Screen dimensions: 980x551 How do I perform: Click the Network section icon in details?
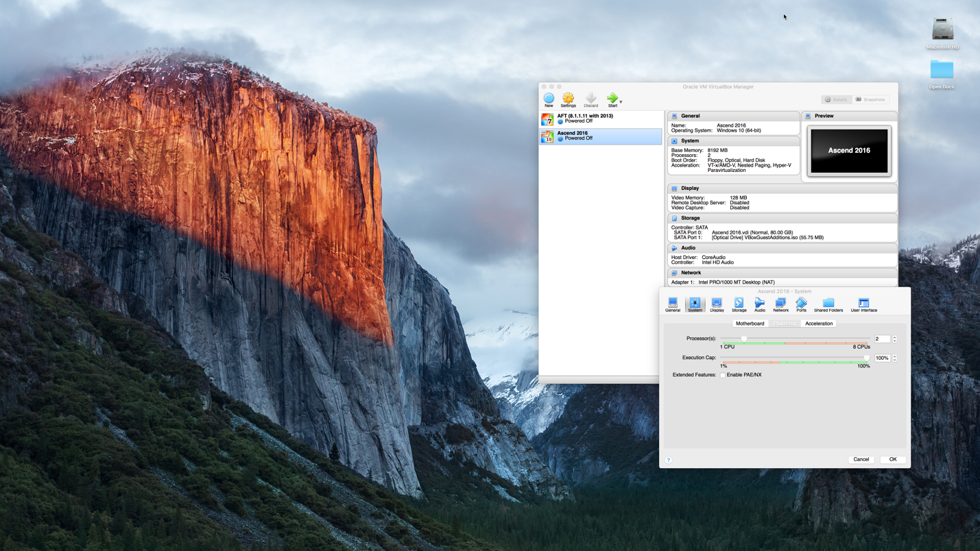coord(674,273)
